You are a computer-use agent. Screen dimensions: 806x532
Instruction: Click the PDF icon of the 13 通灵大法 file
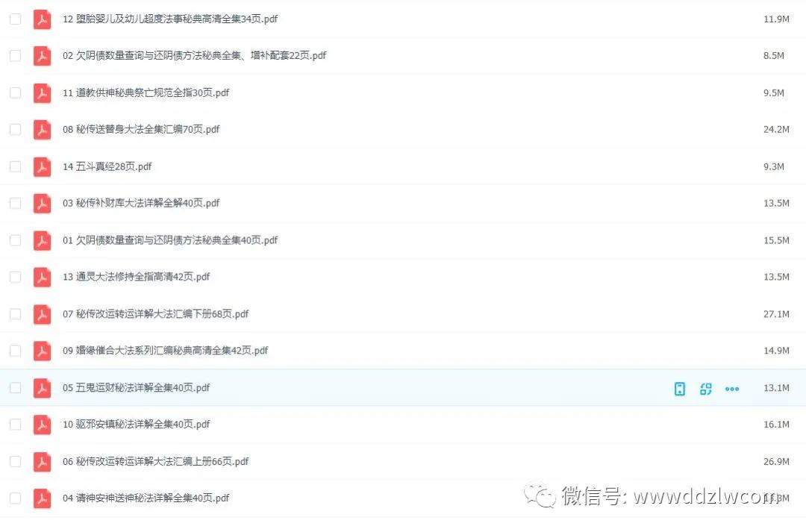tap(42, 277)
